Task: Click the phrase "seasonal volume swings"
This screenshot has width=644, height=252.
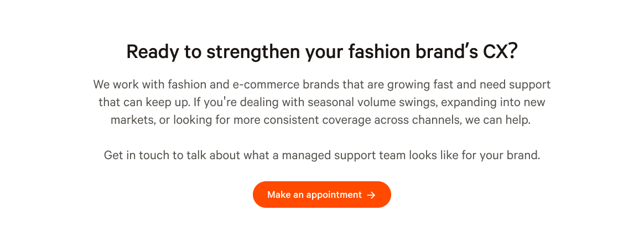Action: tap(339, 103)
